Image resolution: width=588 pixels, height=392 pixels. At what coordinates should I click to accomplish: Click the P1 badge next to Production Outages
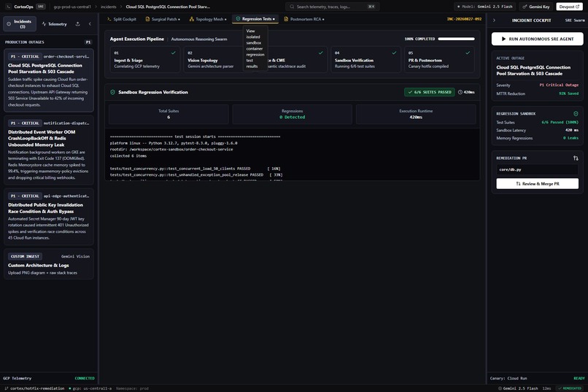88,42
